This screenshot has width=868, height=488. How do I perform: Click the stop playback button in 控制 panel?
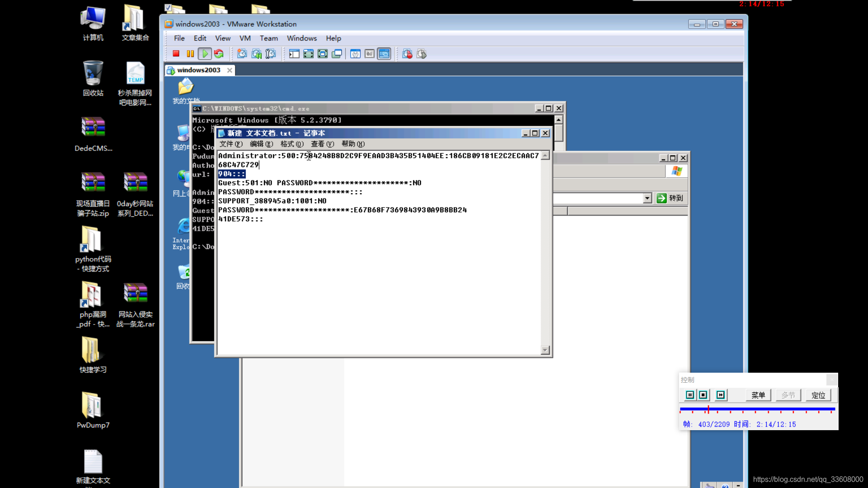click(x=703, y=395)
